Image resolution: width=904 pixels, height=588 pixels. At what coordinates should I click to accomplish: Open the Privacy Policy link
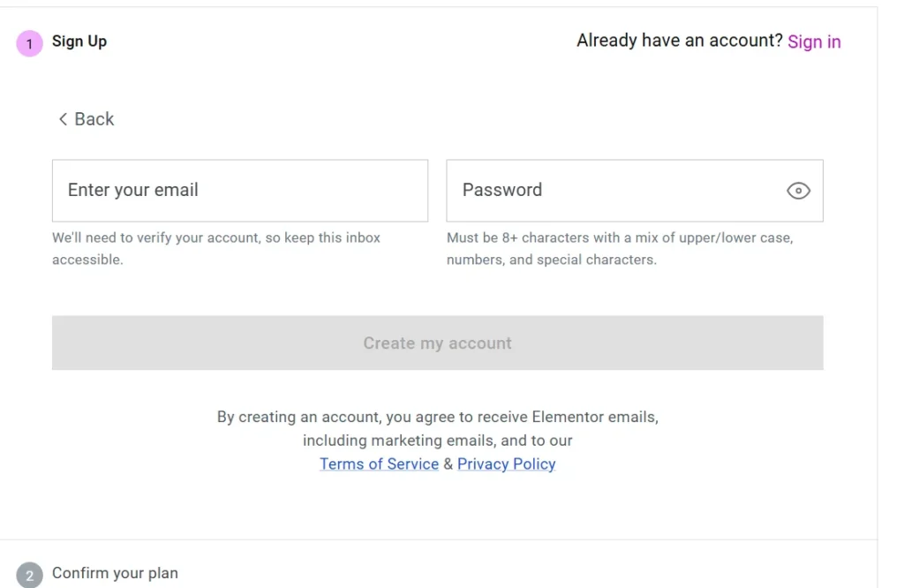click(x=506, y=464)
